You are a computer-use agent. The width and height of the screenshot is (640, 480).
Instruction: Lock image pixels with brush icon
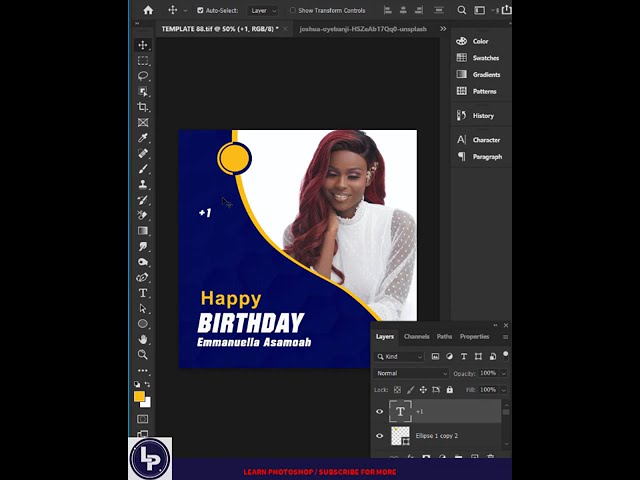410,390
